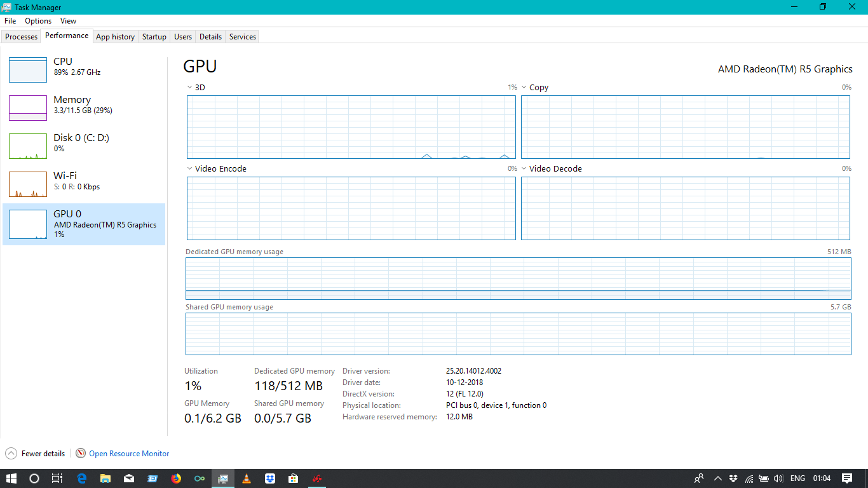Switch to the App history tab
The width and height of the screenshot is (868, 488).
coord(115,37)
